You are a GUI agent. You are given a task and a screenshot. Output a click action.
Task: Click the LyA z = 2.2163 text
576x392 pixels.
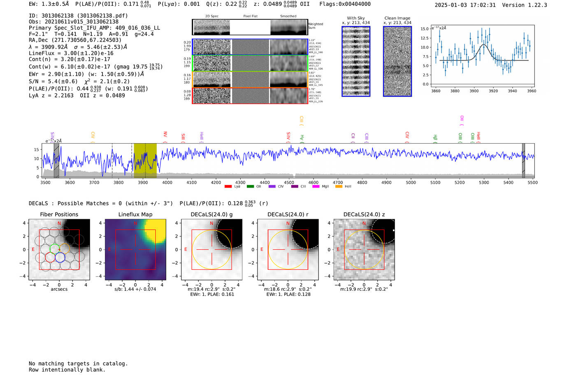[51, 95]
